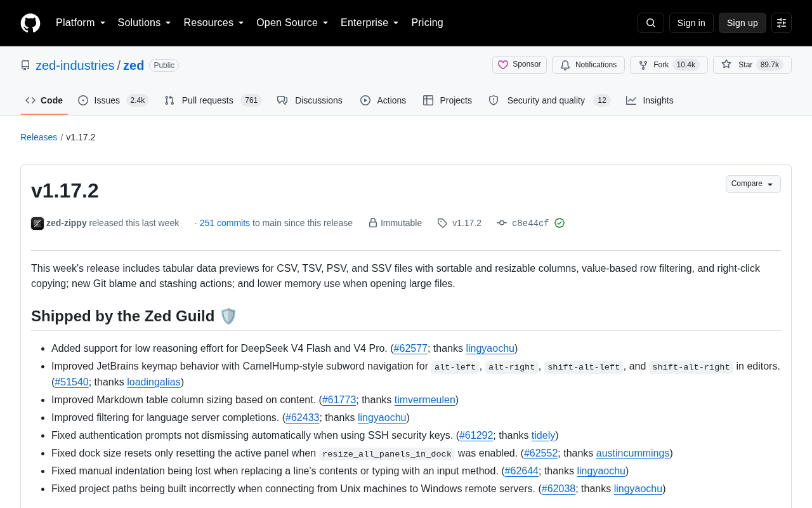Open the zed-zippy author link
Screen dimensions: 812x508
(67, 223)
